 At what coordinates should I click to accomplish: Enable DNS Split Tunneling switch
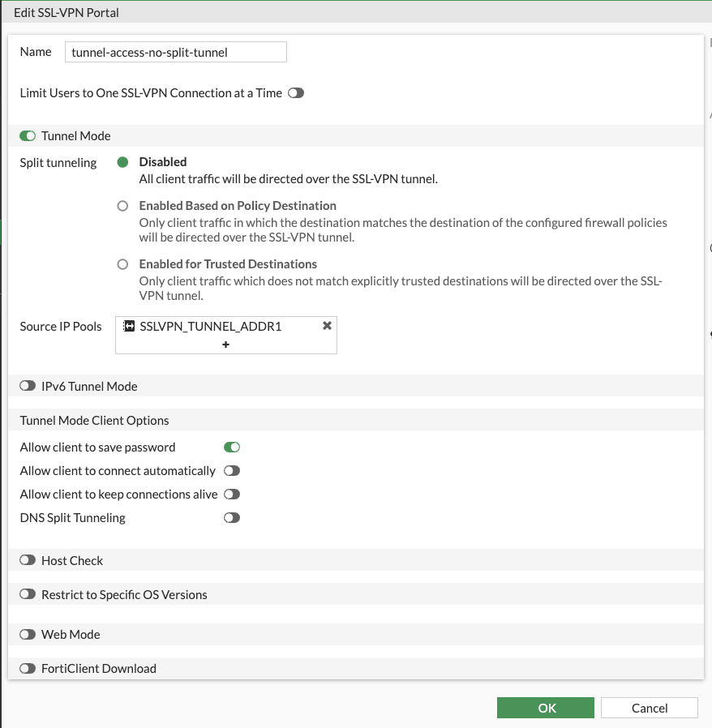tap(232, 518)
